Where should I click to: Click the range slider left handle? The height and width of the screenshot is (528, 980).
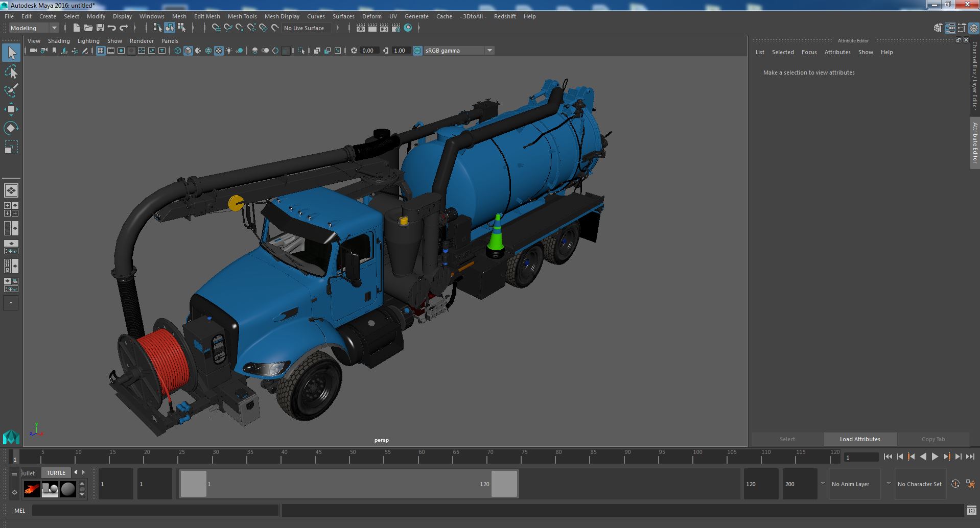pyautogui.click(x=194, y=484)
